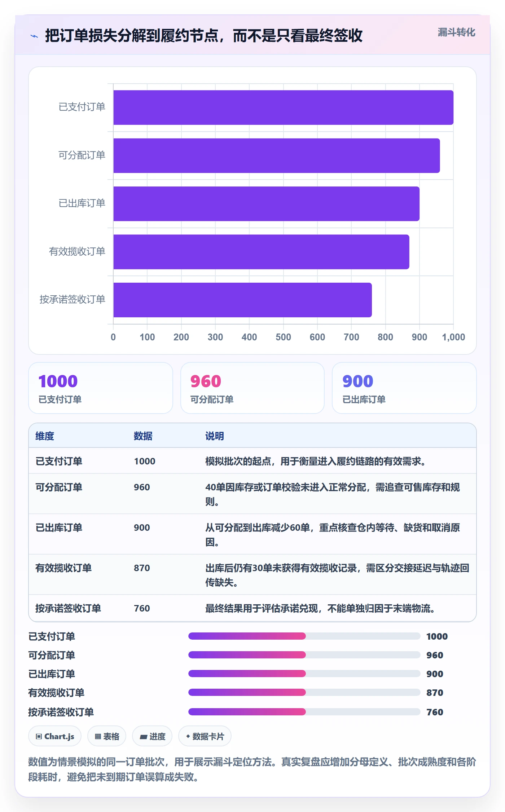Screen dimensions: 505x812
Task: Click the footnote paragraph starting 数值为情景模拟
Action: point(252,769)
